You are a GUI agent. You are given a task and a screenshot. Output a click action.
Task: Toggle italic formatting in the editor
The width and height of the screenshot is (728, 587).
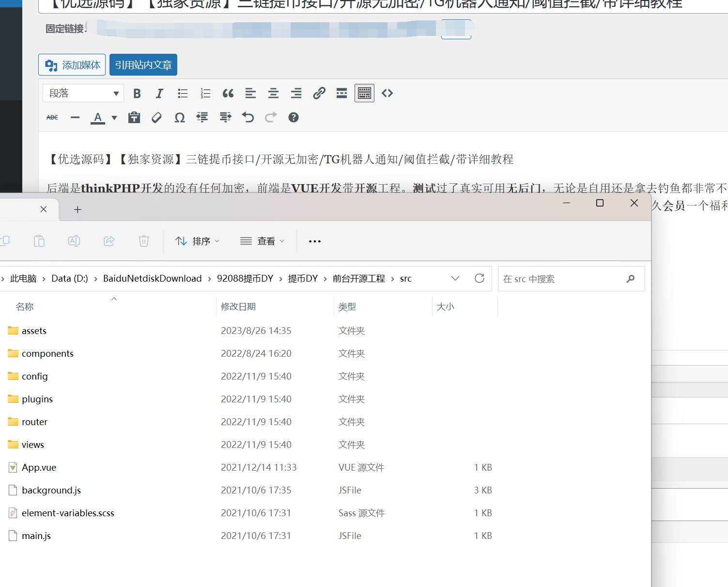coord(159,93)
